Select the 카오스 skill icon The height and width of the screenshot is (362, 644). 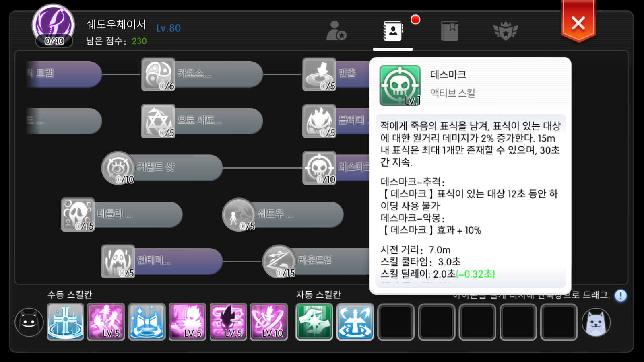(158, 74)
